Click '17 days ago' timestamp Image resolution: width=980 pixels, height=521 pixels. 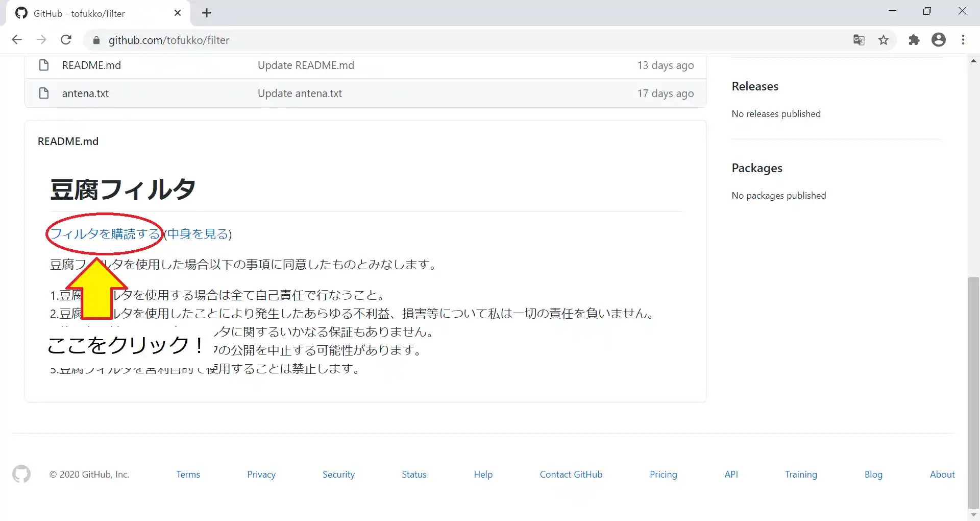click(x=666, y=93)
